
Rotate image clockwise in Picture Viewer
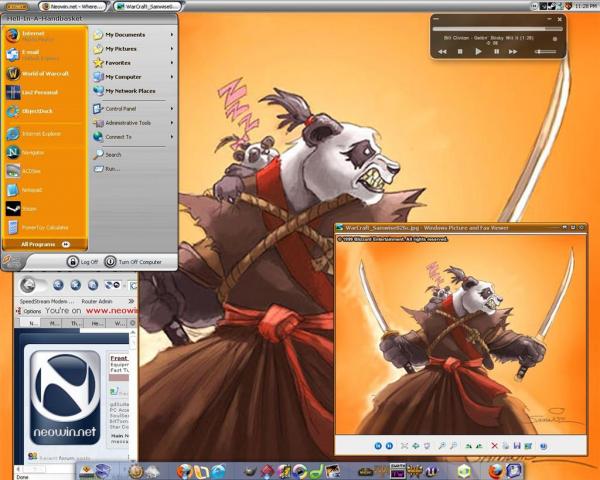(468, 446)
